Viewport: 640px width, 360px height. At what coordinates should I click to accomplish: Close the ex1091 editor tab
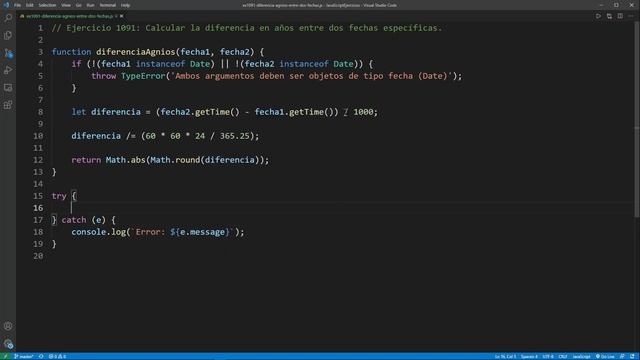pos(122,16)
